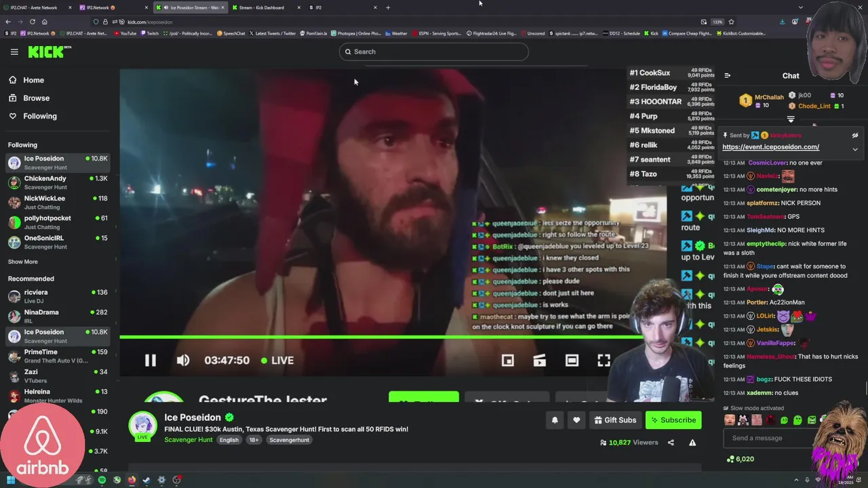Open Helreina recommended channel
868x488 pixels.
(x=58, y=396)
